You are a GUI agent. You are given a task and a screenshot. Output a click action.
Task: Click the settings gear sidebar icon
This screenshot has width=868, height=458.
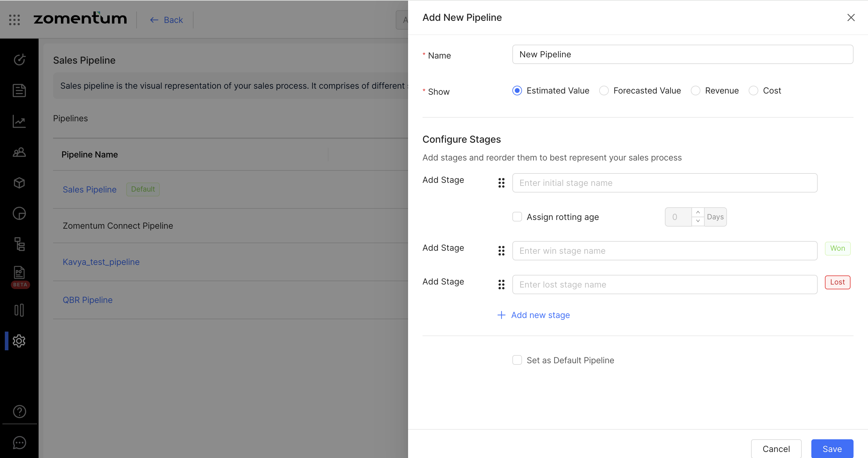click(x=19, y=341)
